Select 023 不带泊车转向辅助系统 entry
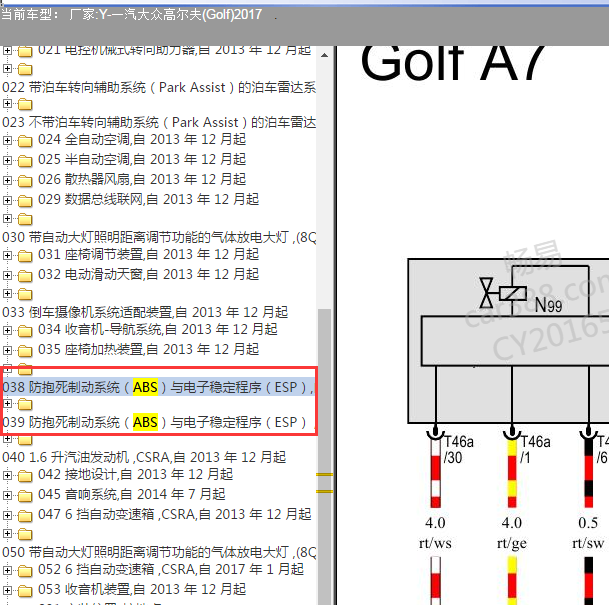 [159, 122]
